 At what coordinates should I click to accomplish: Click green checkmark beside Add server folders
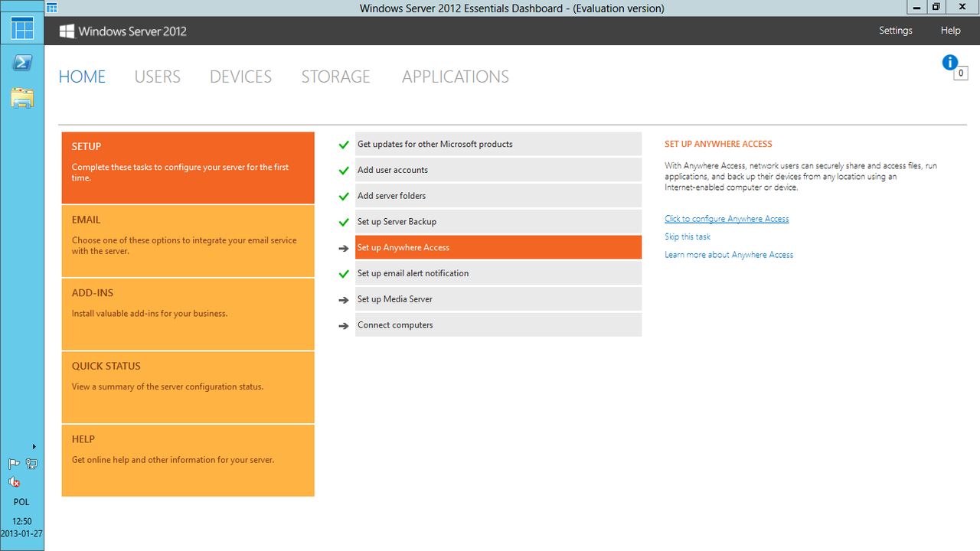pos(344,197)
